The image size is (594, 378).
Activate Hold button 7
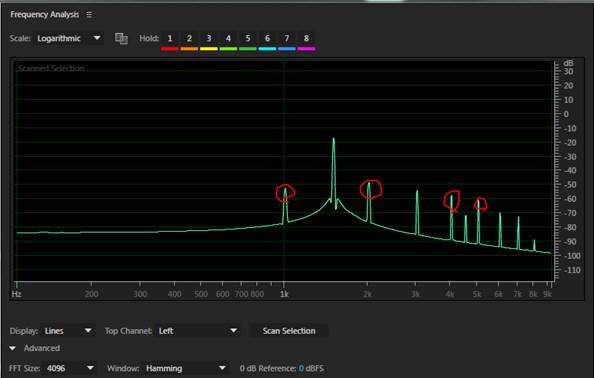[x=287, y=39]
